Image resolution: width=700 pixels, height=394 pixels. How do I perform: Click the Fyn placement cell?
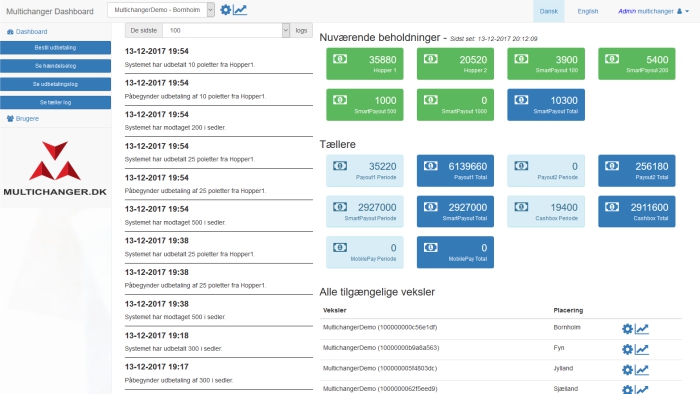click(x=558, y=348)
